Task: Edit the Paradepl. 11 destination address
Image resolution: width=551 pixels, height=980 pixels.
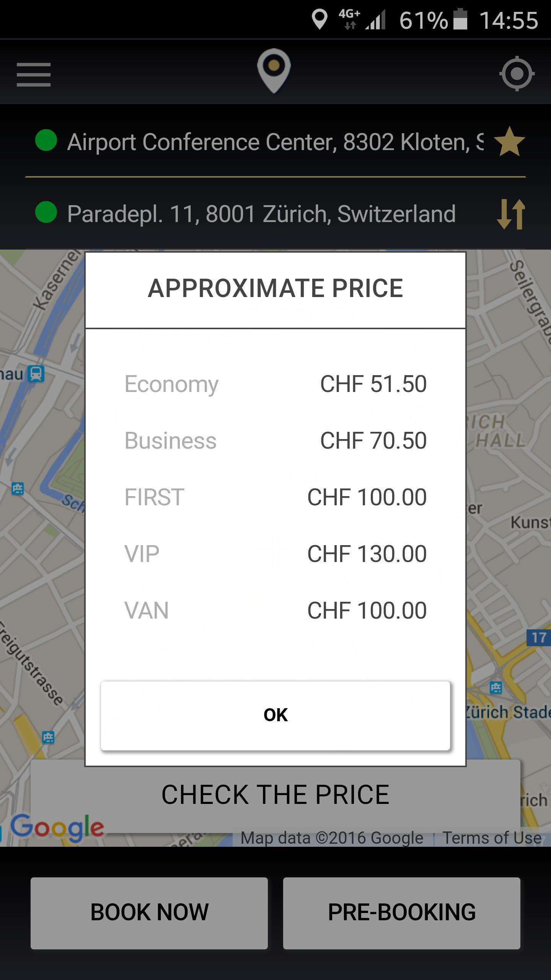Action: [261, 214]
